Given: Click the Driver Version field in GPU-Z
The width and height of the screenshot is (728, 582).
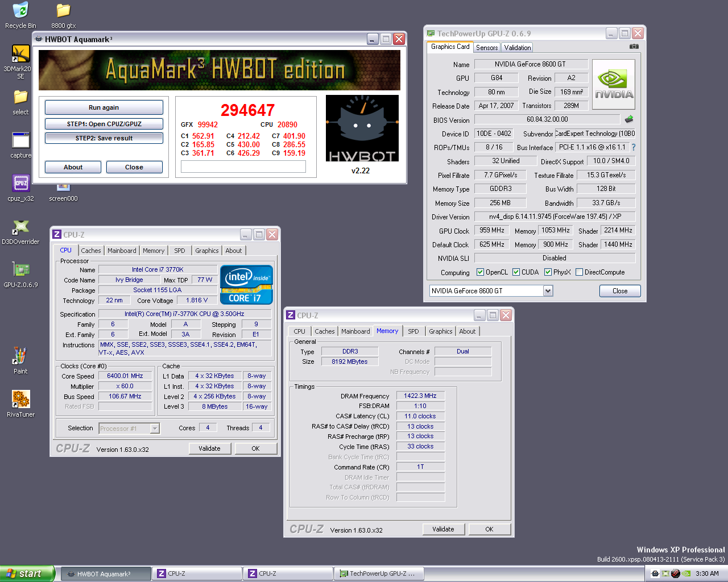Looking at the screenshot, I should pos(555,217).
